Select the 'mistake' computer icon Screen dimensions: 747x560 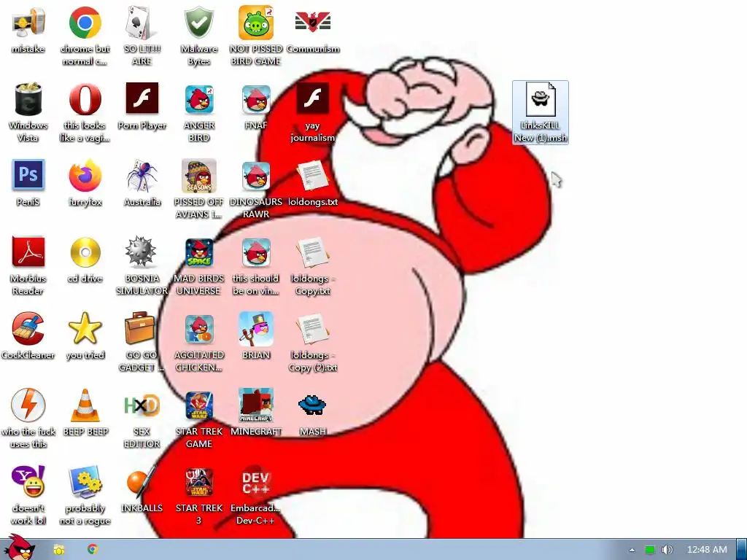pos(28,23)
